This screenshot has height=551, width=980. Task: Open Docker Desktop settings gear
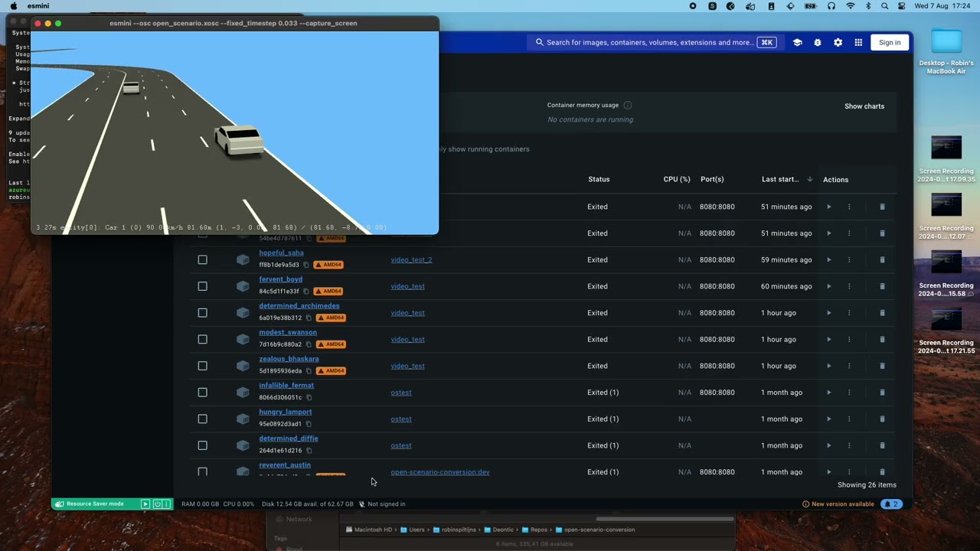tap(838, 43)
